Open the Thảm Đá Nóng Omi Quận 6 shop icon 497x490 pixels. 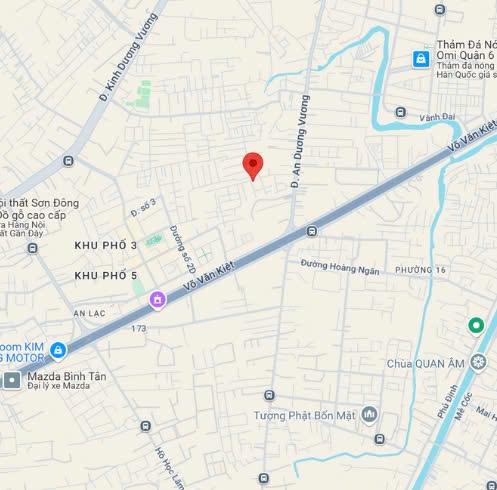421,59
